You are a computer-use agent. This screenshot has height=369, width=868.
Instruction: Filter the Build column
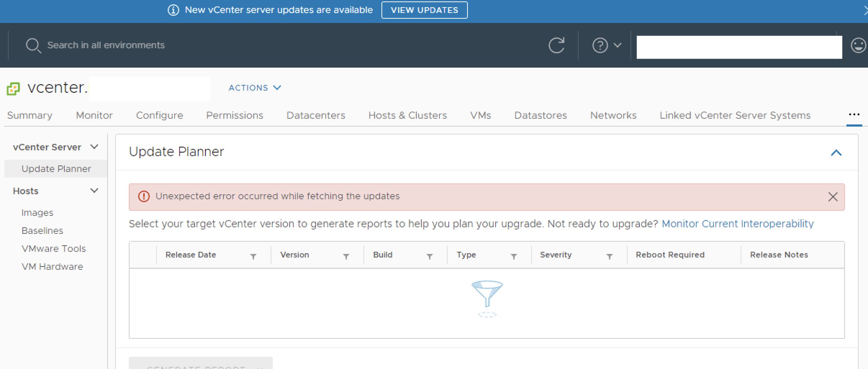pos(429,256)
